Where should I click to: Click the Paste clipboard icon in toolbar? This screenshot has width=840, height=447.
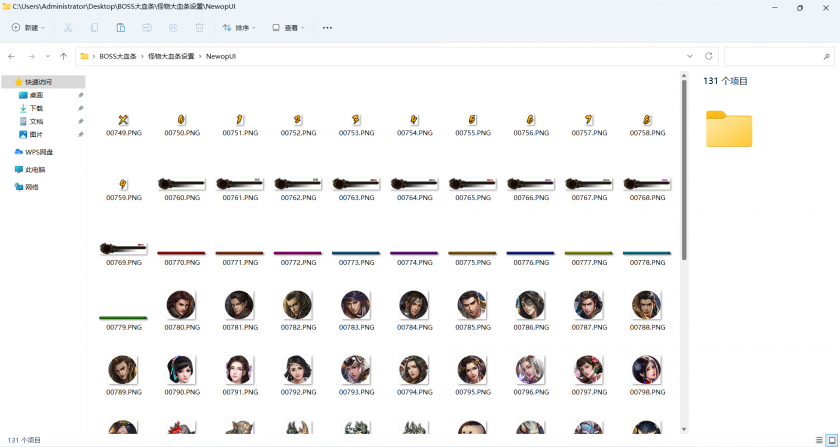[121, 28]
